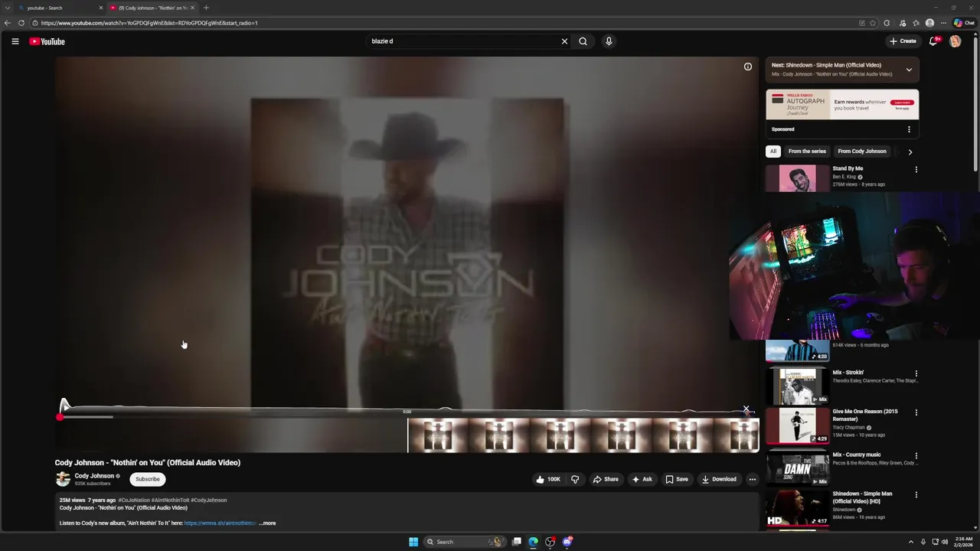Open the taskbar clock and date

coord(964,542)
